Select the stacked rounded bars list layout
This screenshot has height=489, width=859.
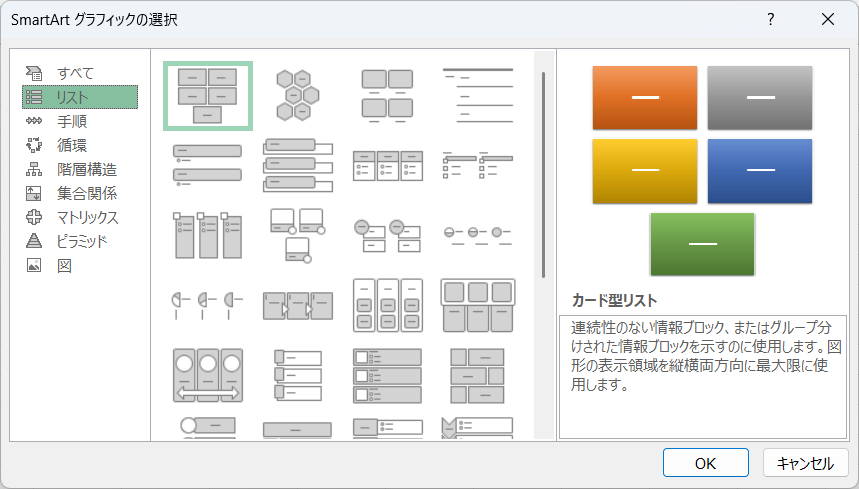[x=208, y=163]
